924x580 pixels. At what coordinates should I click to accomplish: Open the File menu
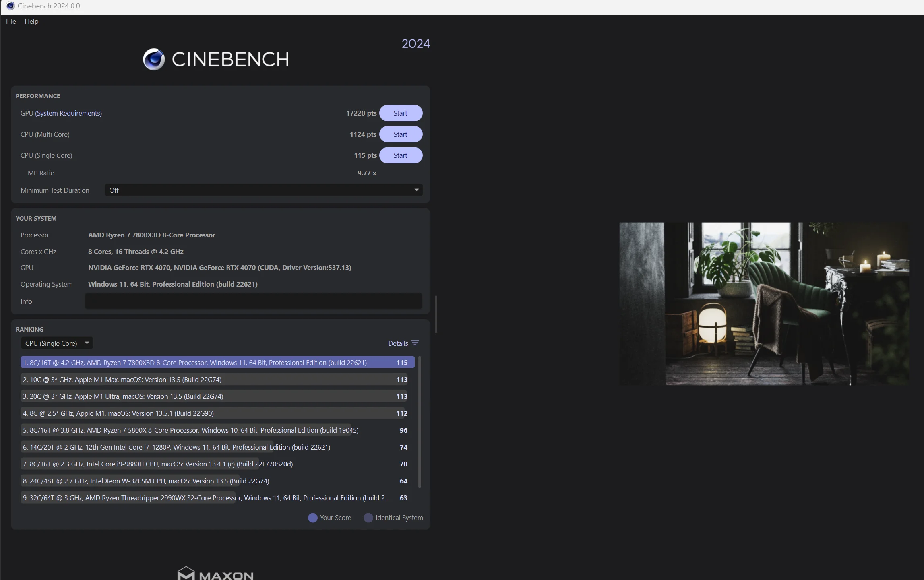point(11,21)
